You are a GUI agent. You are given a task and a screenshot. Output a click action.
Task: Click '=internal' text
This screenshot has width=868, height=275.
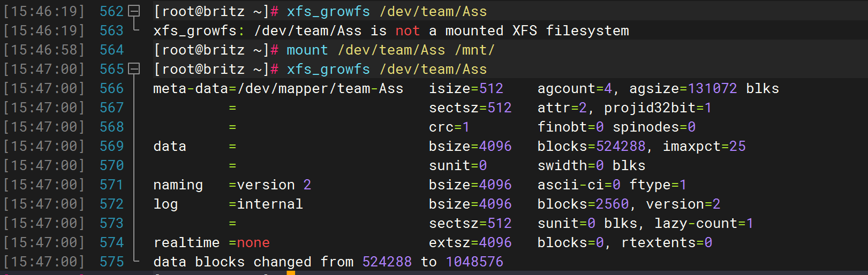[x=266, y=204]
